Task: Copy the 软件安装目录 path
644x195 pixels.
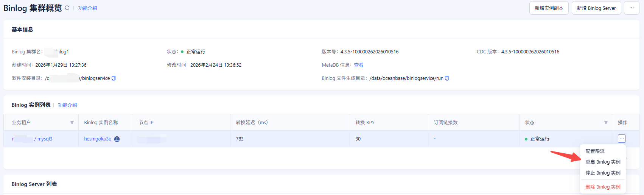Action: (114, 78)
